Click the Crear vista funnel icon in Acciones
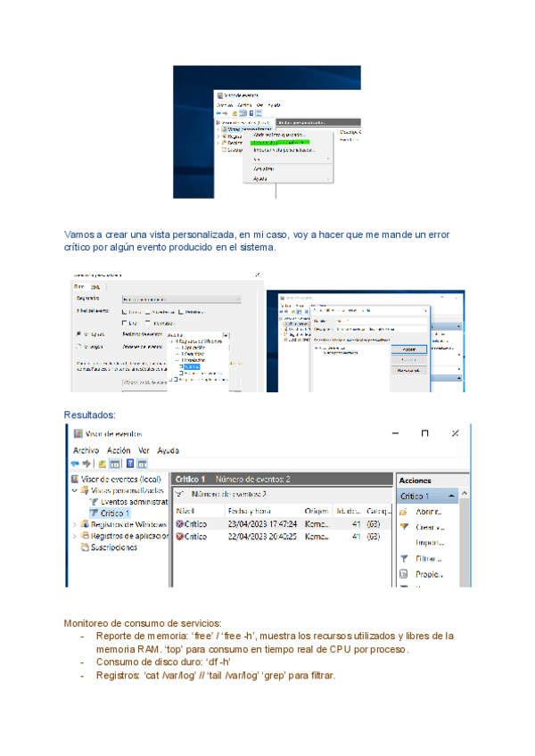Screen dimensions: 535x756 [x=404, y=527]
